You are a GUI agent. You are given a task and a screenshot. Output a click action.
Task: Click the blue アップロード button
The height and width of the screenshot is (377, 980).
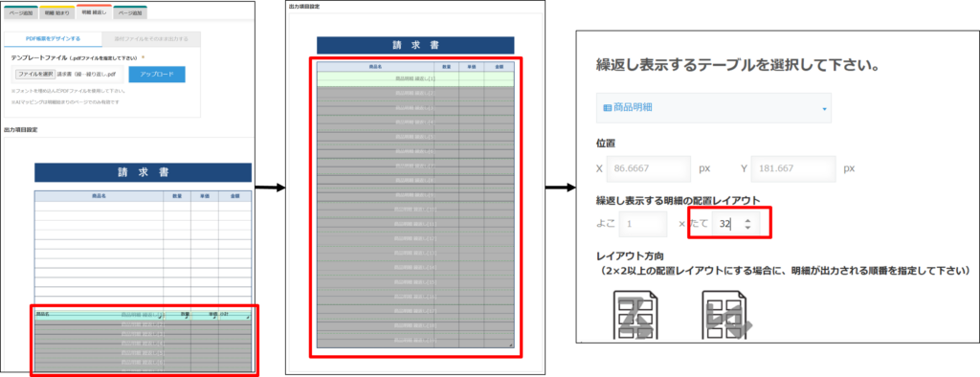coord(157,74)
